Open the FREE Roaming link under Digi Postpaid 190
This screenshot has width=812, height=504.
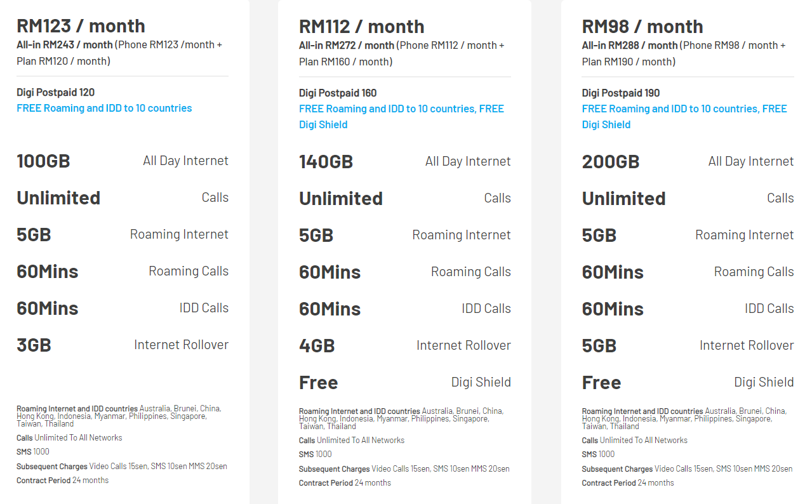684,109
